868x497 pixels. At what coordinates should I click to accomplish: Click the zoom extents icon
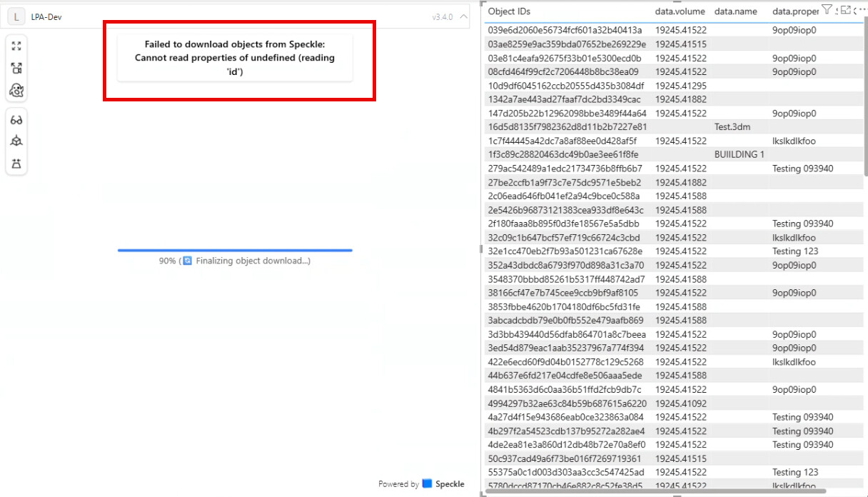point(16,46)
